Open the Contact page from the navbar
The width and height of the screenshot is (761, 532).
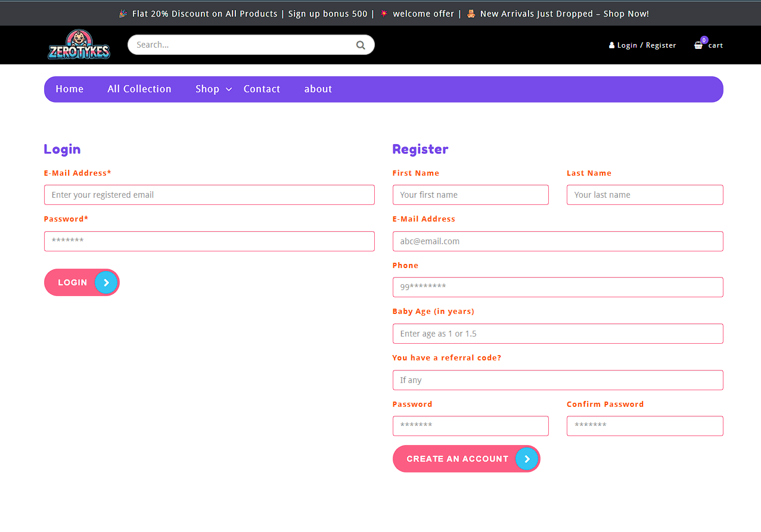pyautogui.click(x=262, y=89)
